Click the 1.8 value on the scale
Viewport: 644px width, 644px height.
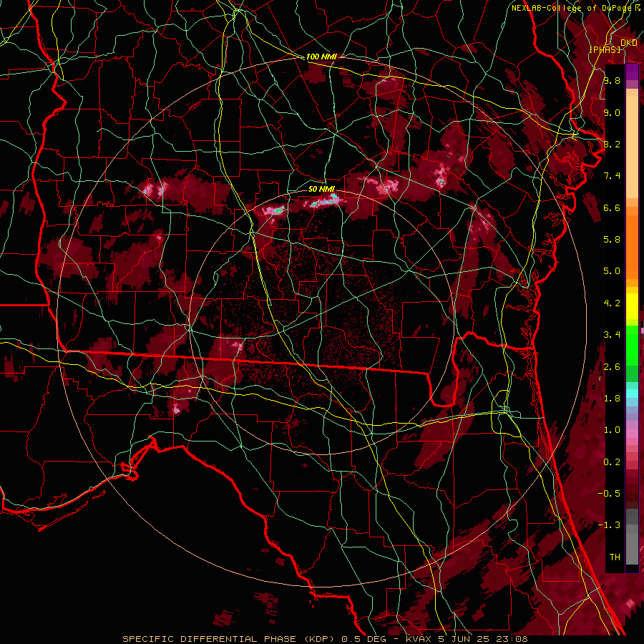(612, 399)
